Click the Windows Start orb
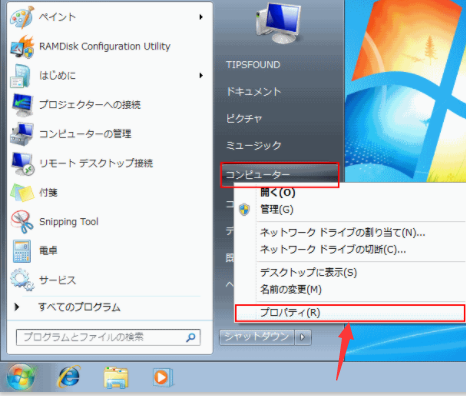 pos(21,378)
